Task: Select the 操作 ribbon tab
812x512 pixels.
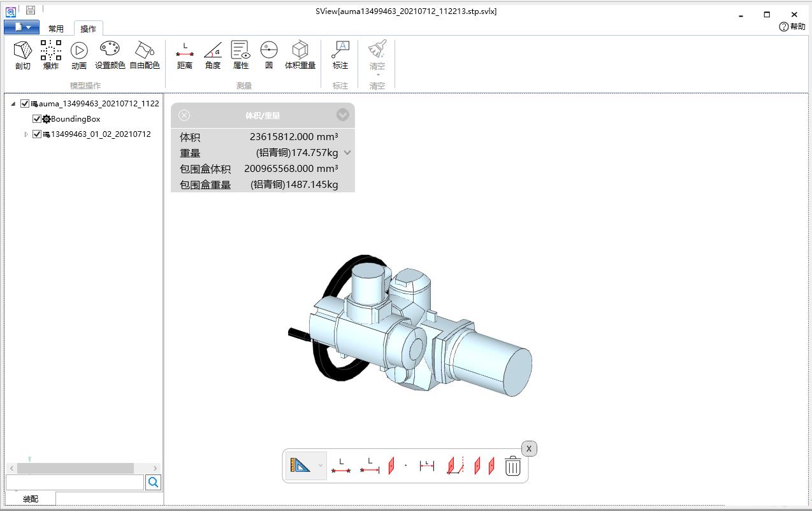Action: (x=88, y=29)
